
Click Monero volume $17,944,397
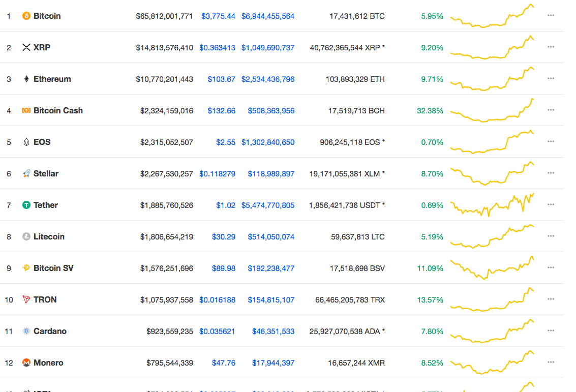tap(273, 363)
